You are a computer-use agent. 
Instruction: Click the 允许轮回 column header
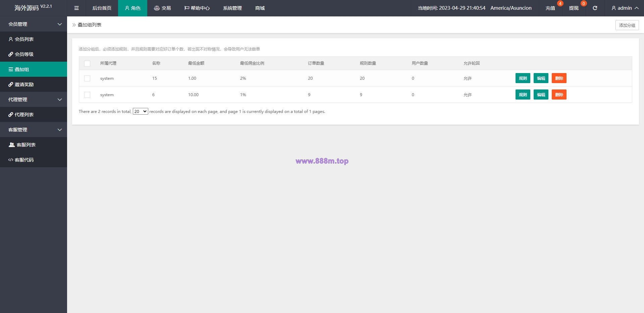pyautogui.click(x=472, y=63)
